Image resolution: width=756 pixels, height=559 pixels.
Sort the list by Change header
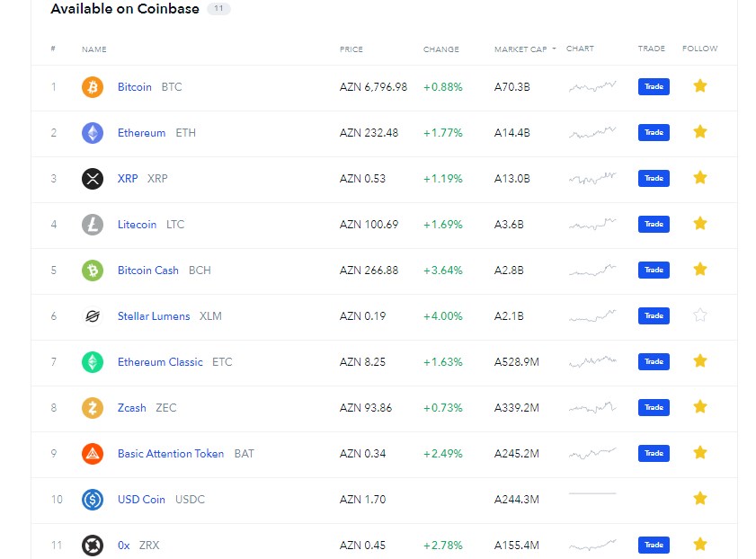pyautogui.click(x=441, y=49)
